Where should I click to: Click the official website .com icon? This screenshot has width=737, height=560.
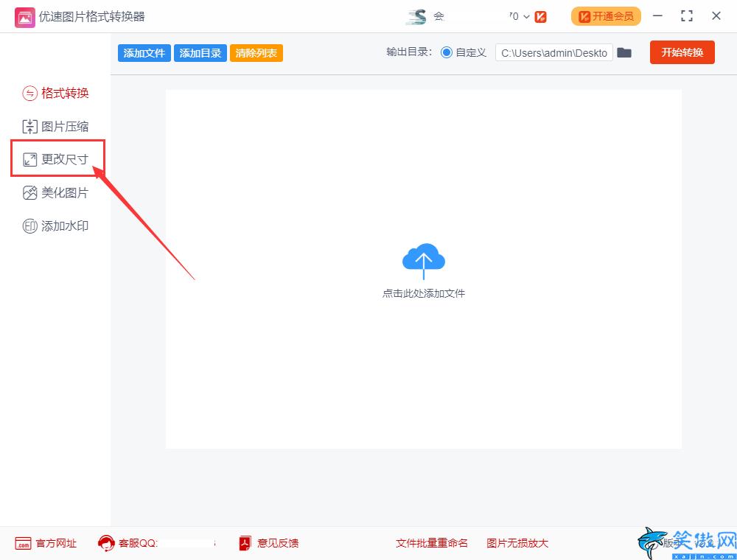pos(23,544)
